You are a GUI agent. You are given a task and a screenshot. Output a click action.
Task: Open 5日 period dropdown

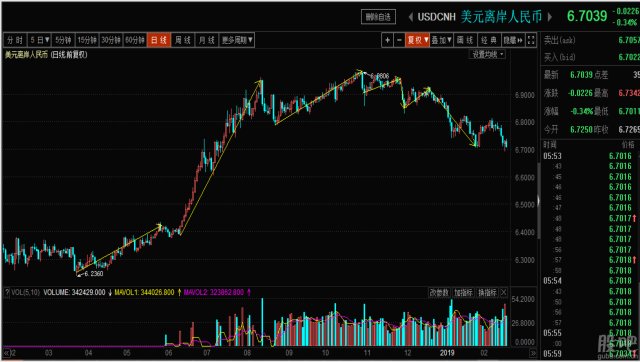click(x=40, y=40)
